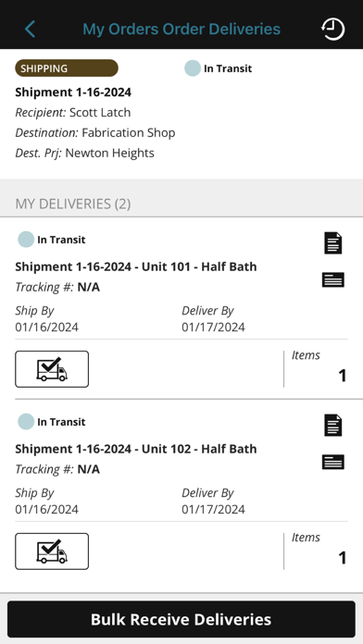Screen dimensions: 363x644
Task: Select the In Transit status in header
Action: click(218, 68)
